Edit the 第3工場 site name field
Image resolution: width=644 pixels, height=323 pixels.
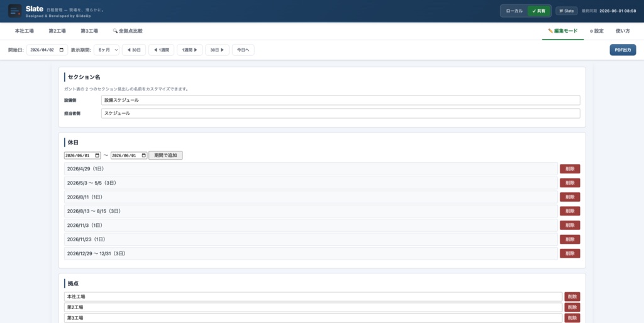click(x=313, y=318)
